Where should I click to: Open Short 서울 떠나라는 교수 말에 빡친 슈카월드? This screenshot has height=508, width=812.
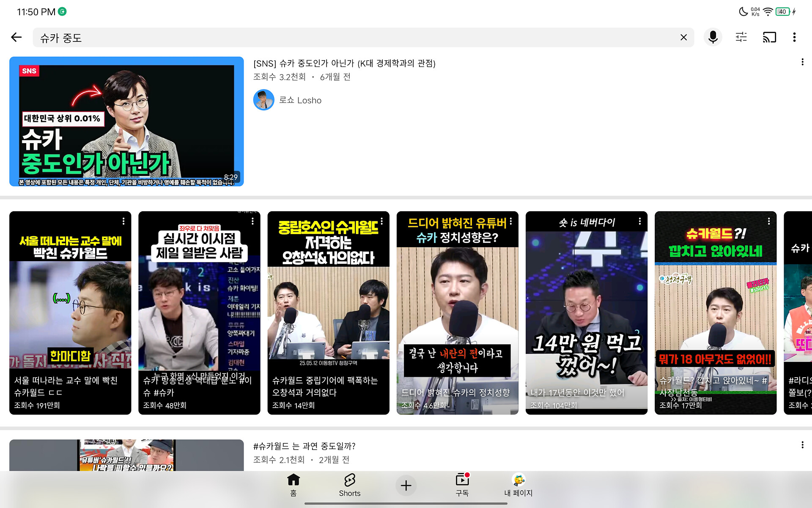pos(70,312)
